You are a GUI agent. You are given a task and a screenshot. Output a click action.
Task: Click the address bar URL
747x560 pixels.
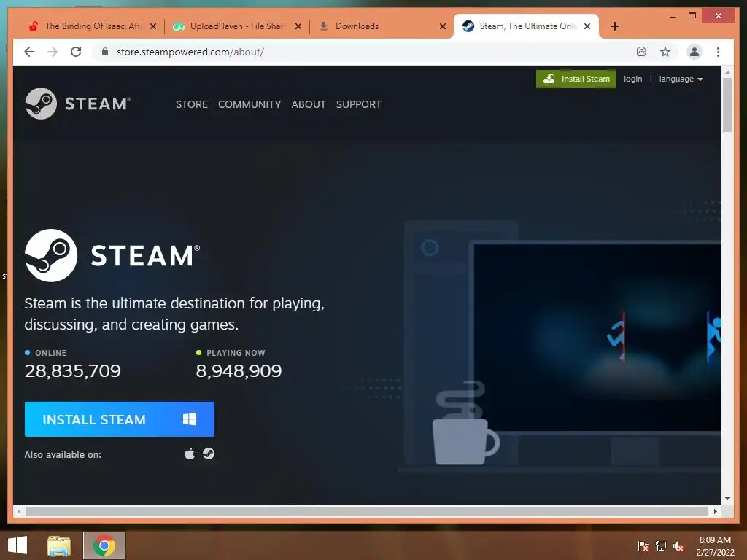(x=190, y=52)
